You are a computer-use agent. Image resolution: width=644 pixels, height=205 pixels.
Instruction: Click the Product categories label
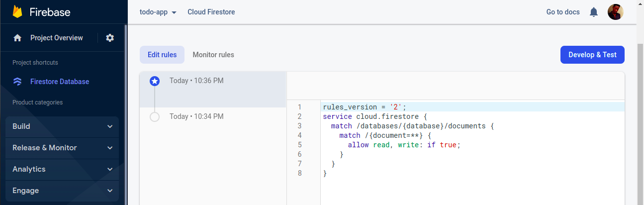(38, 102)
